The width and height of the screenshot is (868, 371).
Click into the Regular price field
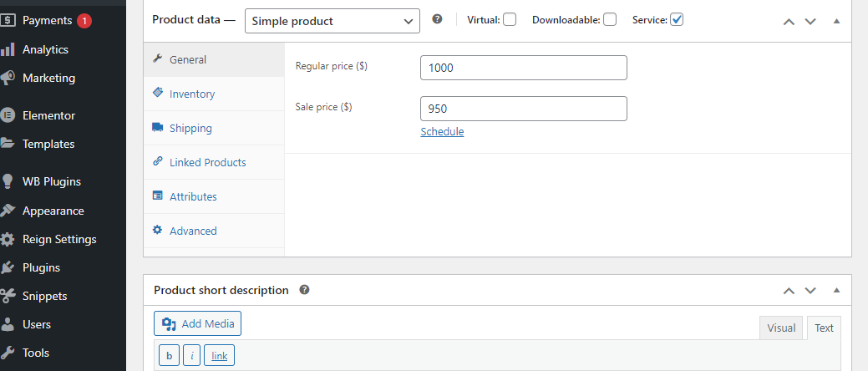(524, 68)
